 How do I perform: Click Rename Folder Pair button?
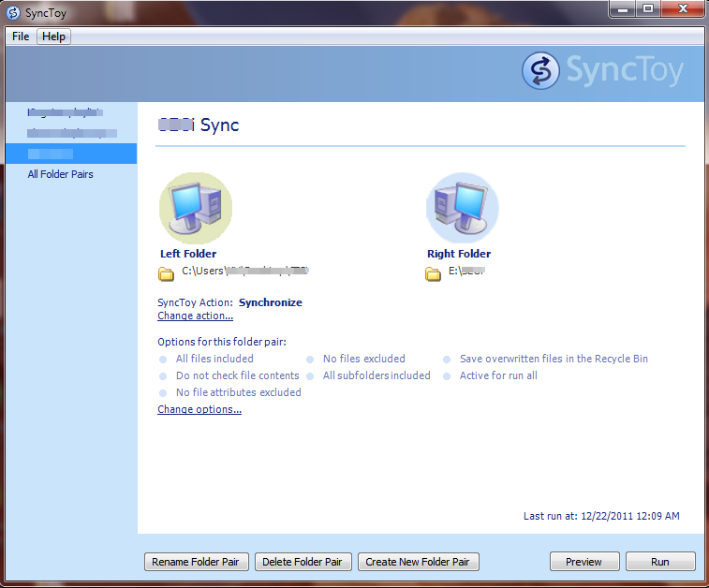point(197,562)
